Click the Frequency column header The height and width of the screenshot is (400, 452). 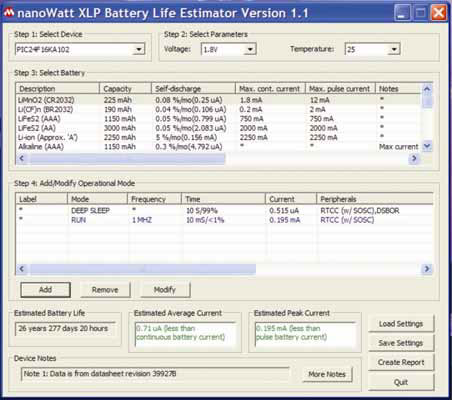click(x=154, y=199)
